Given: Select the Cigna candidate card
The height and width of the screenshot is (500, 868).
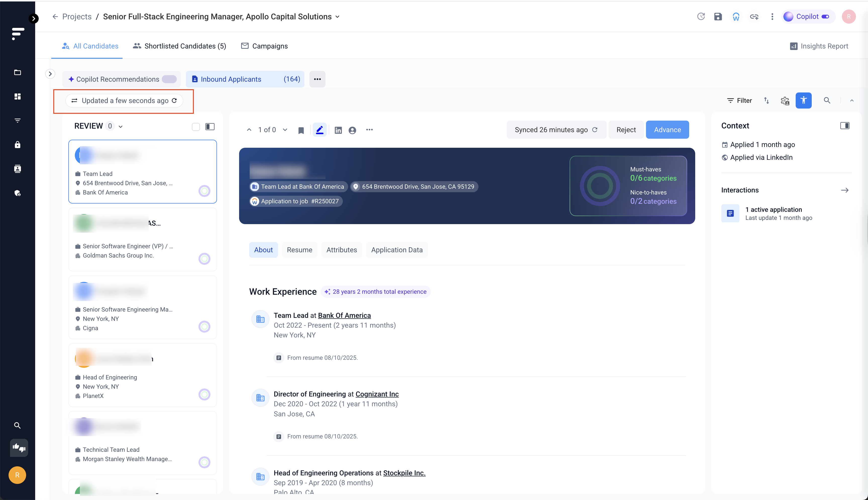Looking at the screenshot, I should (142, 307).
